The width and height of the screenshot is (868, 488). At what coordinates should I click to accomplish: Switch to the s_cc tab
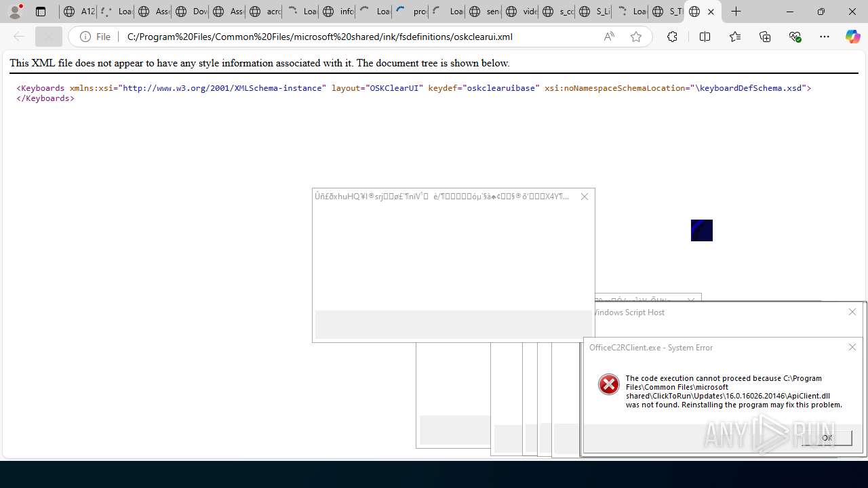557,12
